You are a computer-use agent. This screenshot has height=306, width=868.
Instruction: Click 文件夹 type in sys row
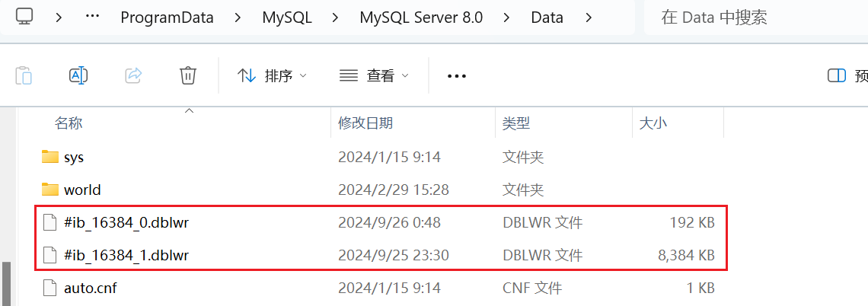click(523, 157)
